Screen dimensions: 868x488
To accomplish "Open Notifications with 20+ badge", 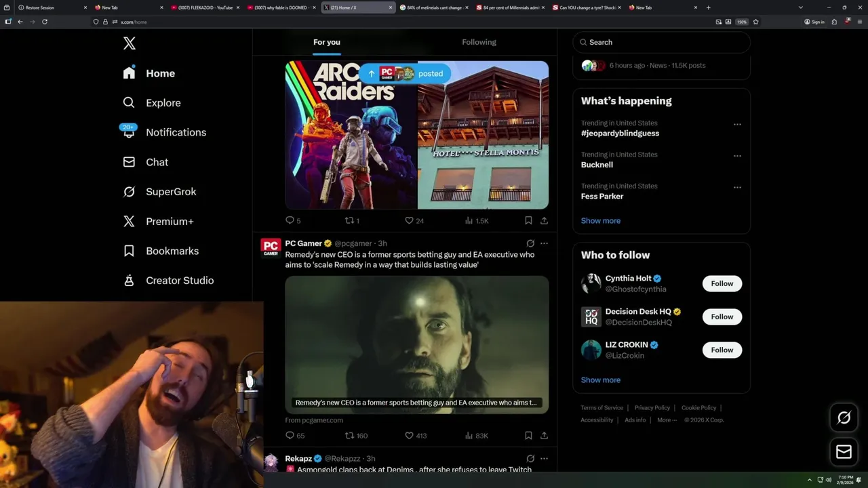I will click(x=164, y=132).
